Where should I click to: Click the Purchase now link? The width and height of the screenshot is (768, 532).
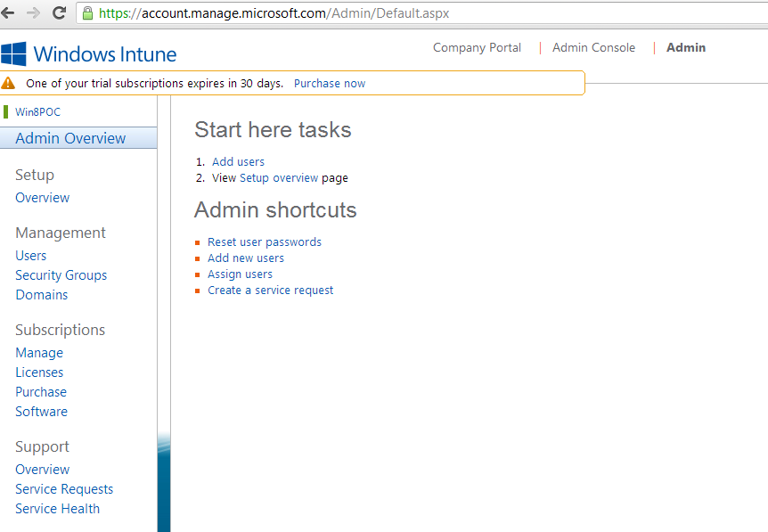[x=329, y=83]
